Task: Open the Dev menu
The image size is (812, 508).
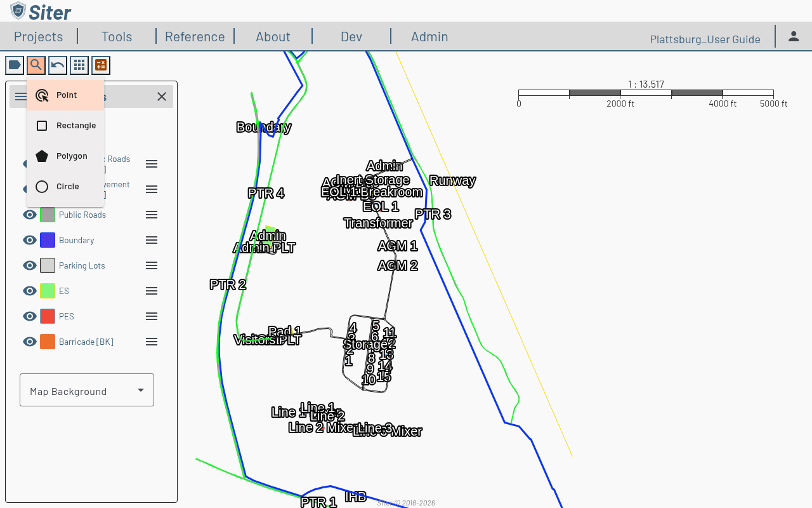Action: (351, 37)
